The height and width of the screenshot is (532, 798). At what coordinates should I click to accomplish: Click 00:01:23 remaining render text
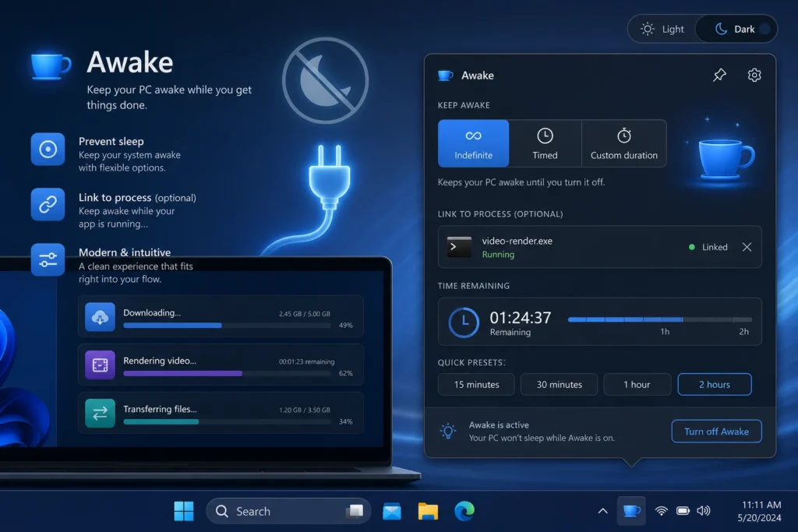(x=306, y=361)
